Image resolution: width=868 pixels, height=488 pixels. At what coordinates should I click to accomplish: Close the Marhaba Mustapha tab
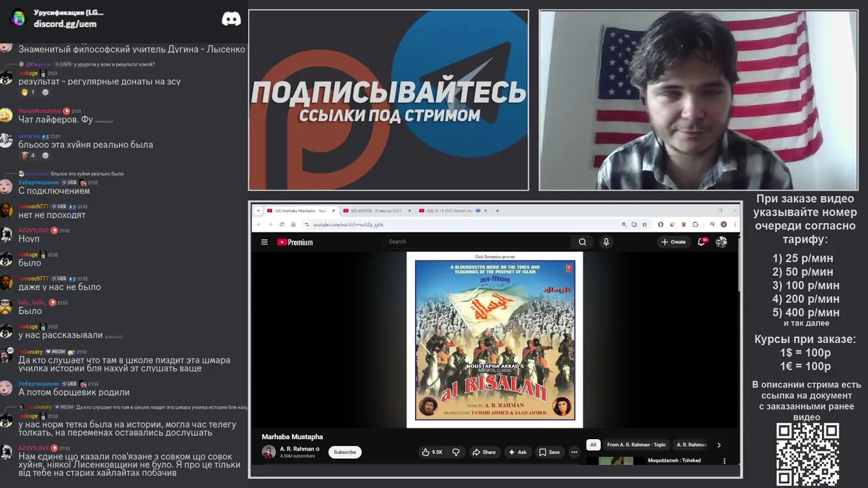(333, 211)
